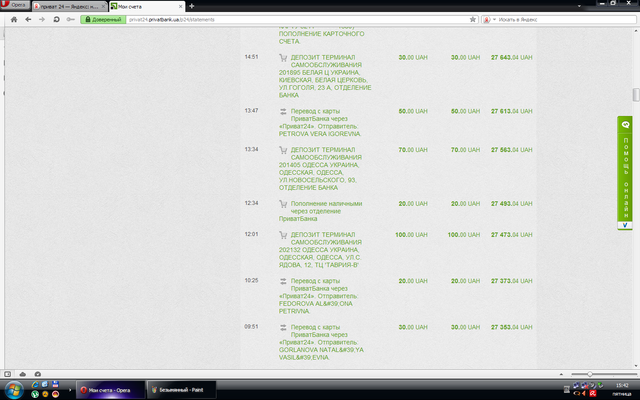Click the transfer arrows icon at 10:25

click(x=283, y=281)
